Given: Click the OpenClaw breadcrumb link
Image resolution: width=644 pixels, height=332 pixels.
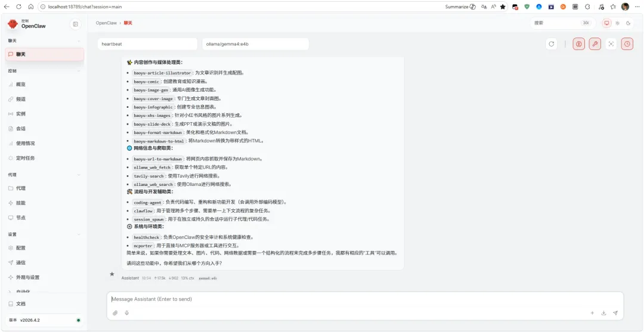Looking at the screenshot, I should [x=106, y=23].
